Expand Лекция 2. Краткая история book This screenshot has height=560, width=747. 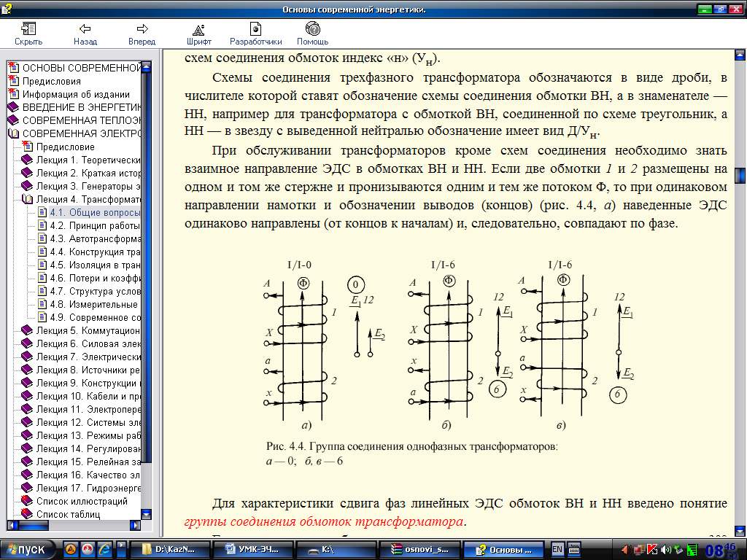pyautogui.click(x=27, y=173)
